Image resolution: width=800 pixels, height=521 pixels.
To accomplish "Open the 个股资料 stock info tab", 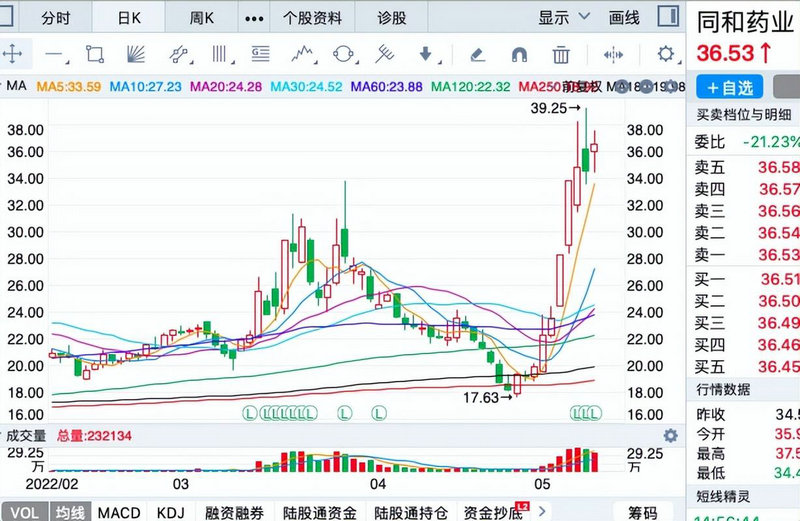I will pyautogui.click(x=312, y=18).
